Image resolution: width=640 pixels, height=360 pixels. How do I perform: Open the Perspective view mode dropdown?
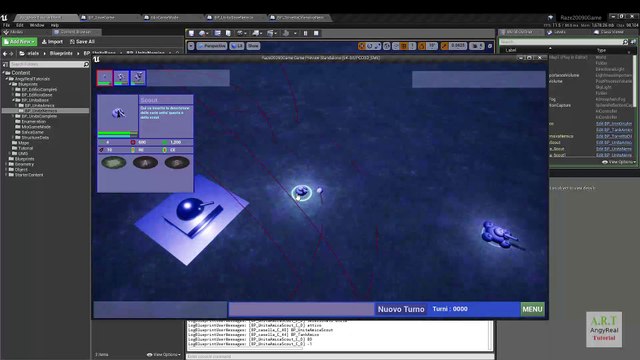click(x=211, y=46)
